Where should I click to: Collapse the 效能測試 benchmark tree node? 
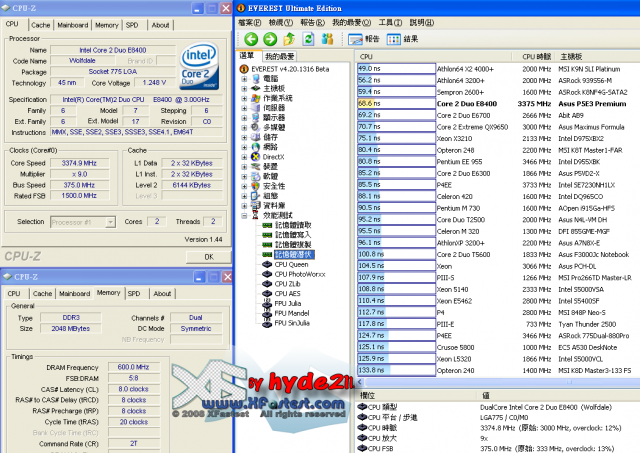(244, 216)
